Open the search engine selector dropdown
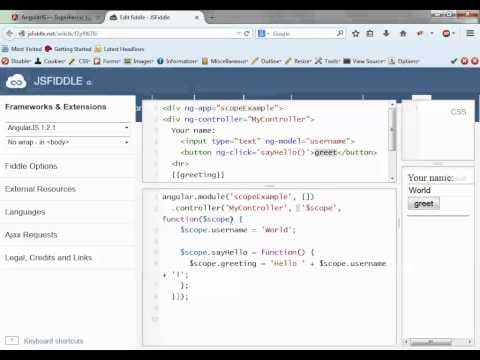 coord(264,34)
